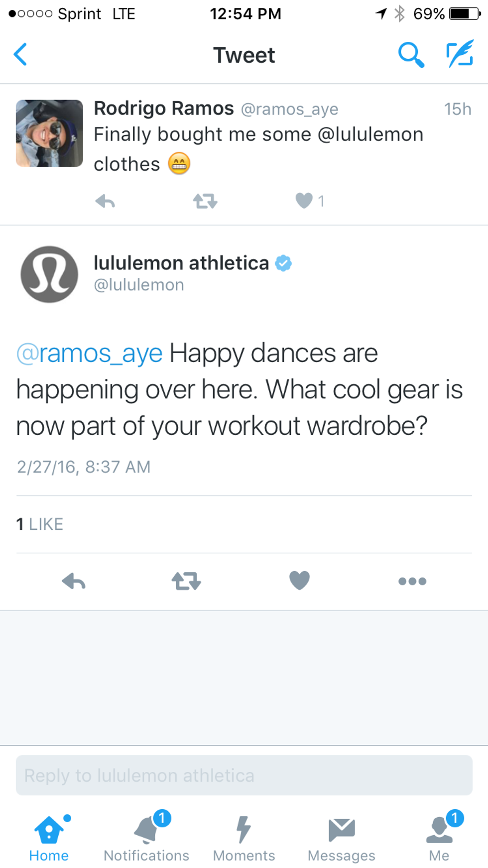This screenshot has height=868, width=488.
Task: Tap the back arrow in header
Action: tap(20, 55)
